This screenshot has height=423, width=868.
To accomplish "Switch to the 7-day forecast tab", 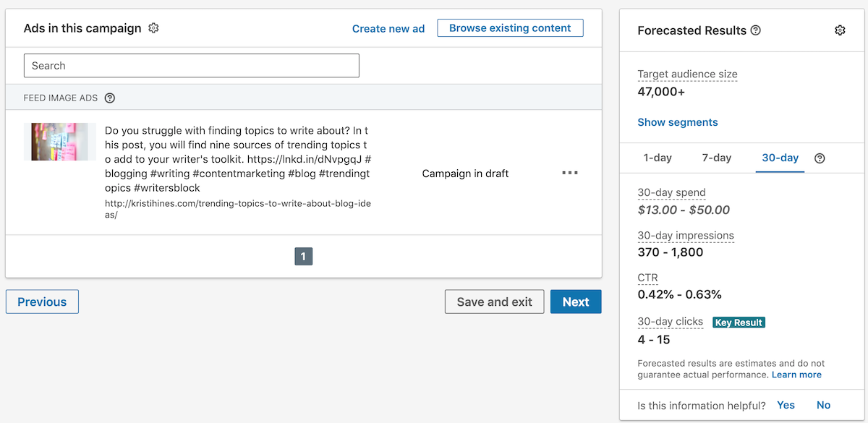I will click(x=716, y=158).
